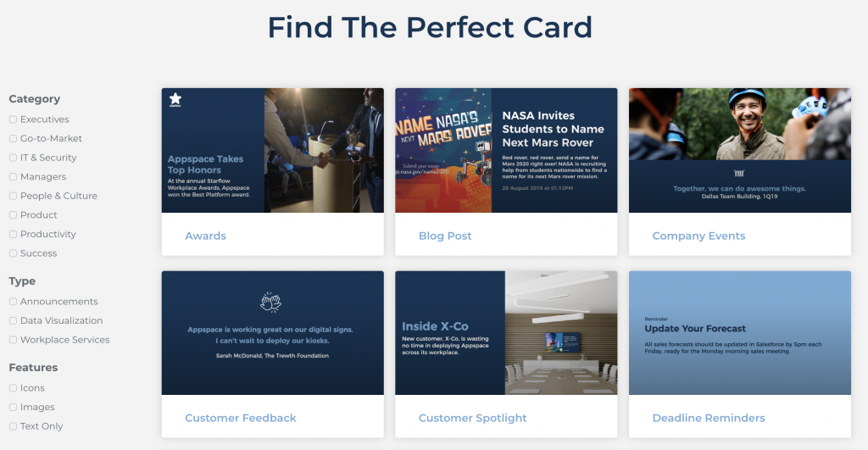Toggle the Text Only feature filter
Screen dimensions: 868x450
(13, 426)
